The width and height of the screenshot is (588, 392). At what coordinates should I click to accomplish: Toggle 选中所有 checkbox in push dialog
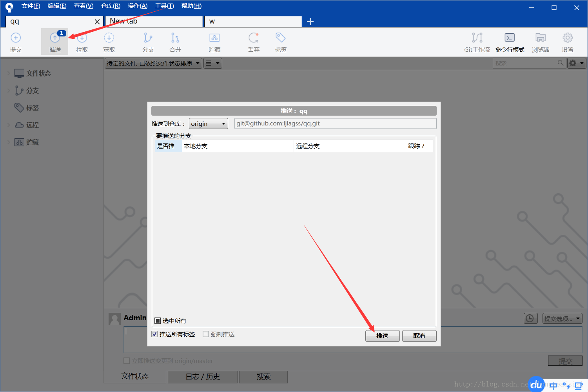point(158,321)
